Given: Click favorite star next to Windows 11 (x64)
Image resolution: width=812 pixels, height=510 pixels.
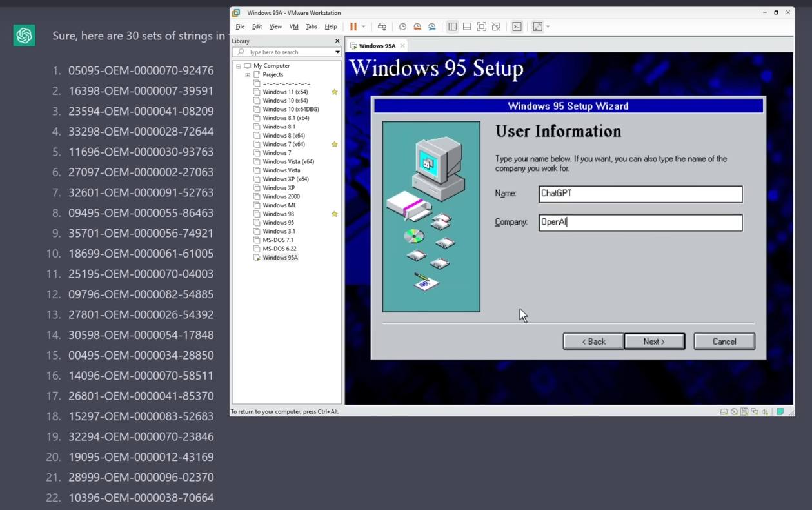Looking at the screenshot, I should 334,92.
